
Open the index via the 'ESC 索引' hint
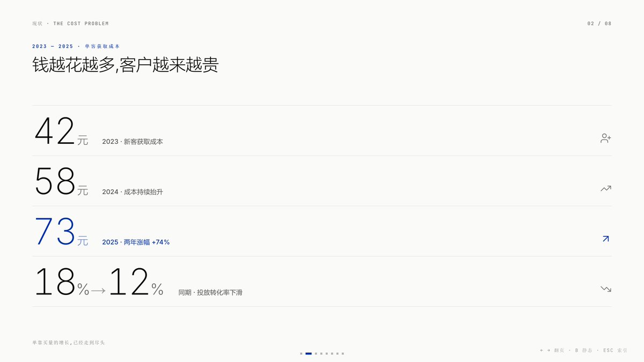tap(615, 350)
